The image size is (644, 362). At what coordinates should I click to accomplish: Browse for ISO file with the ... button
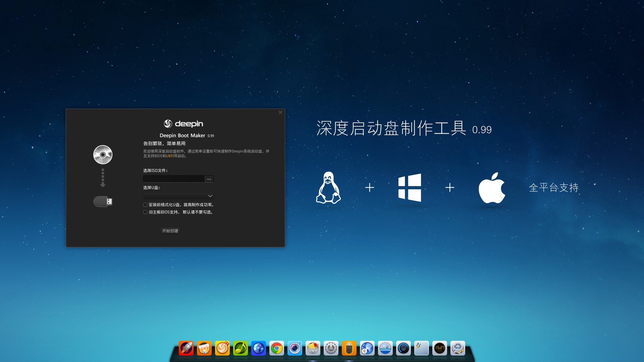pyautogui.click(x=209, y=179)
